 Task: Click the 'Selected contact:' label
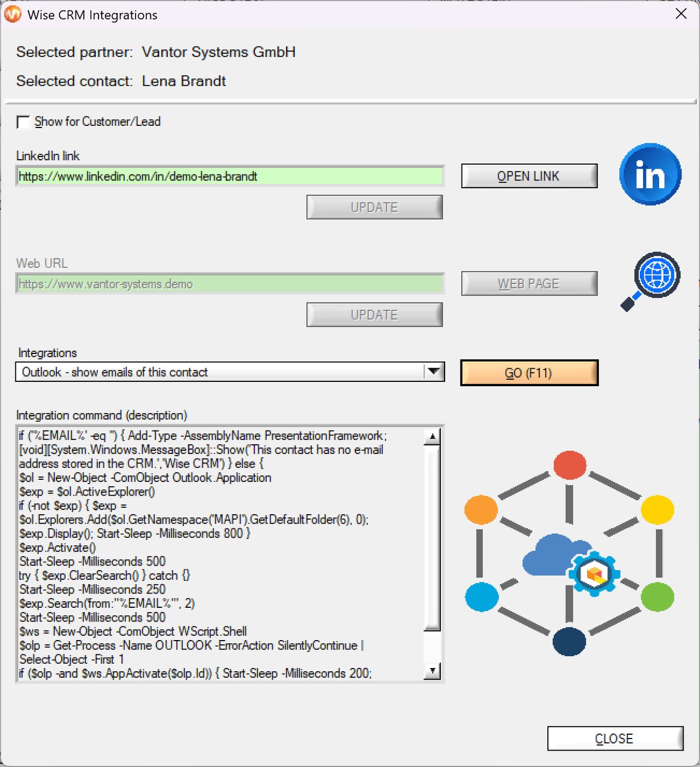pos(74,81)
